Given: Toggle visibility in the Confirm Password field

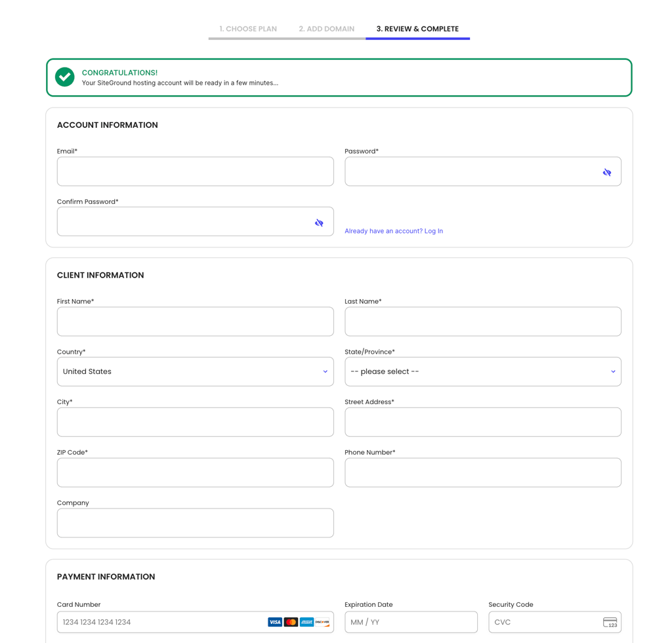Looking at the screenshot, I should pyautogui.click(x=319, y=223).
